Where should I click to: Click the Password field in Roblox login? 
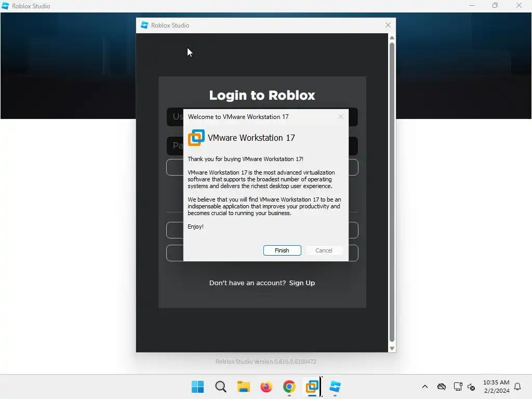(262, 146)
